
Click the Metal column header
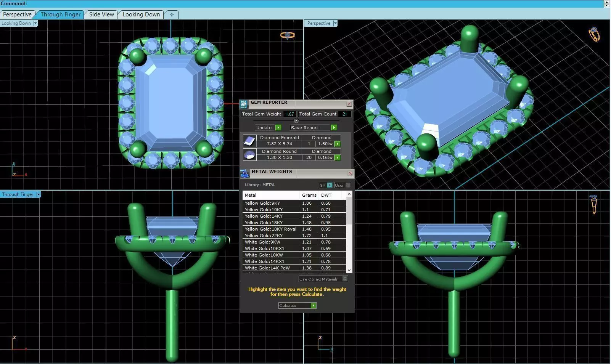coord(271,195)
